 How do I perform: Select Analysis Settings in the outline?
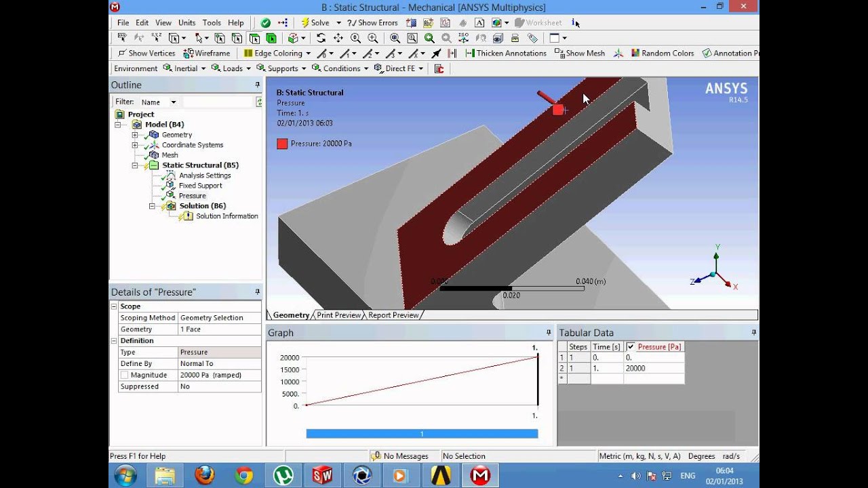[205, 176]
